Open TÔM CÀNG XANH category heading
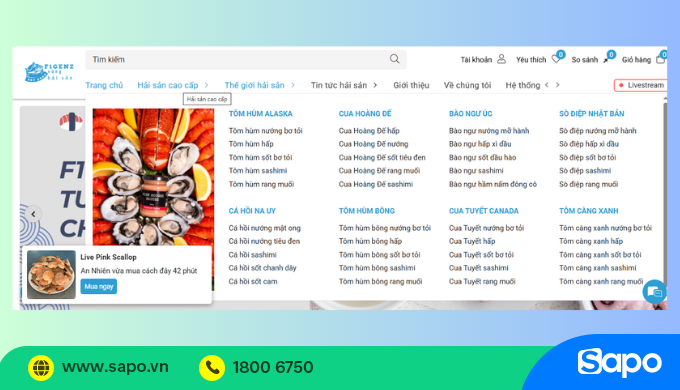 pyautogui.click(x=588, y=211)
